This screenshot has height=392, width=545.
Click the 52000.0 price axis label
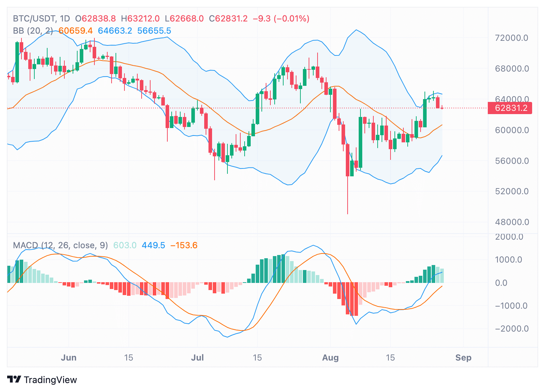512,191
